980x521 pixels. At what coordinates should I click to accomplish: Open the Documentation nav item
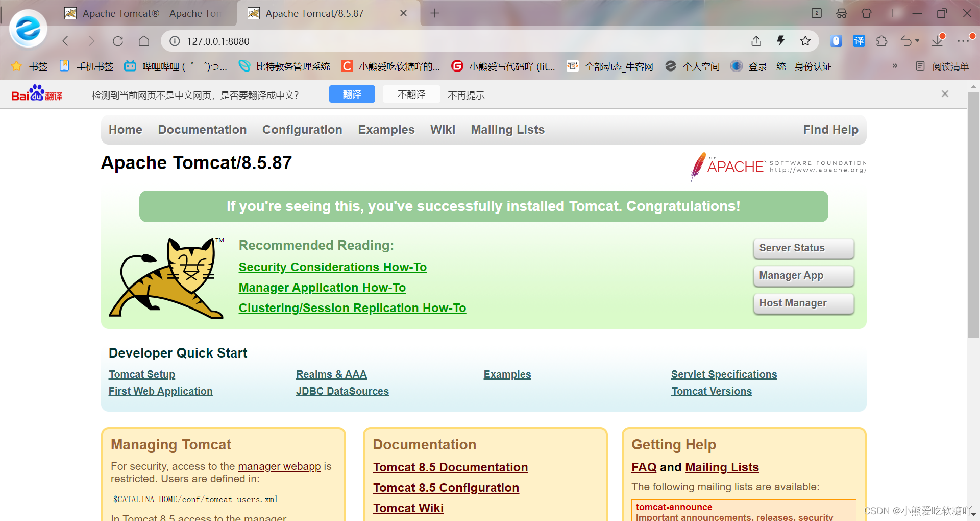(x=202, y=130)
